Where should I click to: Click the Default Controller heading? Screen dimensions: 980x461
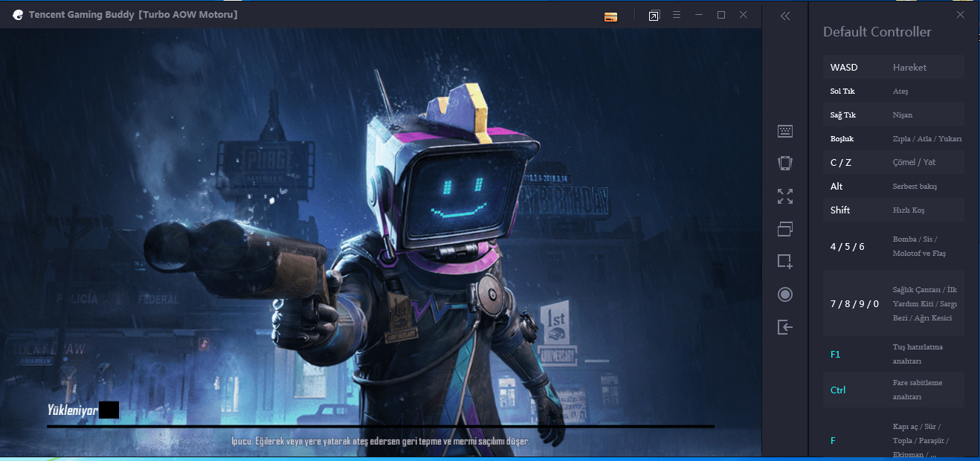pyautogui.click(x=877, y=32)
